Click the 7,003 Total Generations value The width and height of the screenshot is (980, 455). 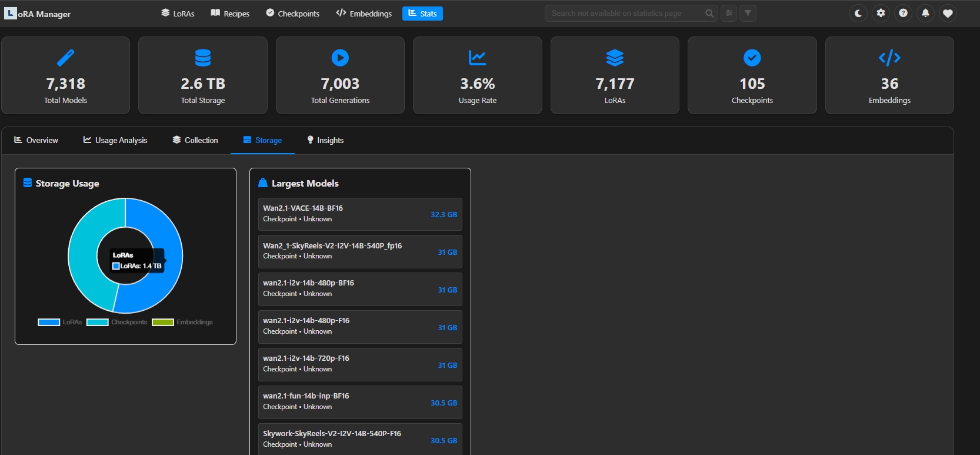click(340, 84)
